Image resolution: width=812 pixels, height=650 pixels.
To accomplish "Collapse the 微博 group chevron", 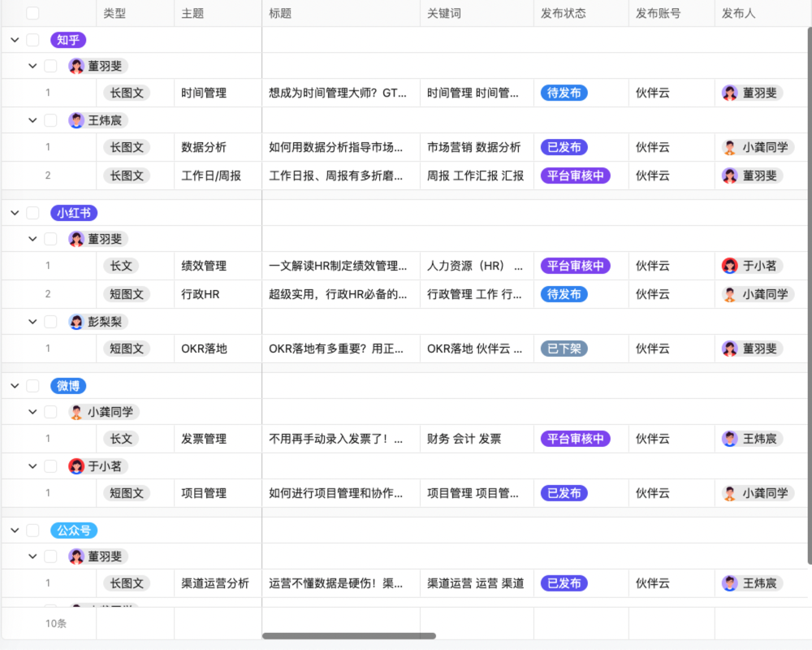I will (14, 386).
